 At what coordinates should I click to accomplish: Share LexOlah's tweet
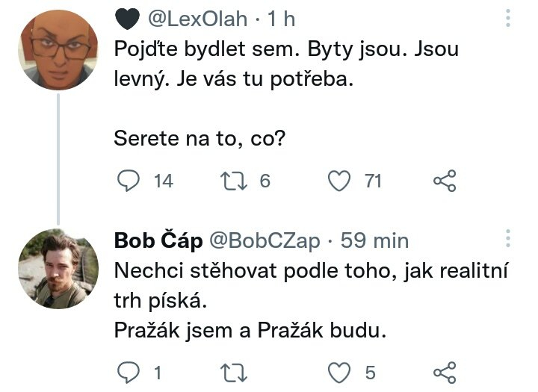coord(445,181)
